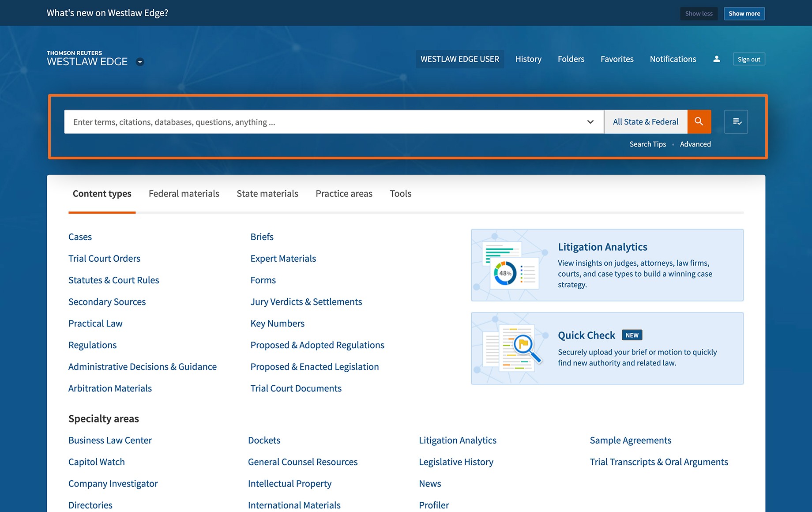Switch to the Federal materials tab
This screenshot has height=512, width=812.
(184, 194)
